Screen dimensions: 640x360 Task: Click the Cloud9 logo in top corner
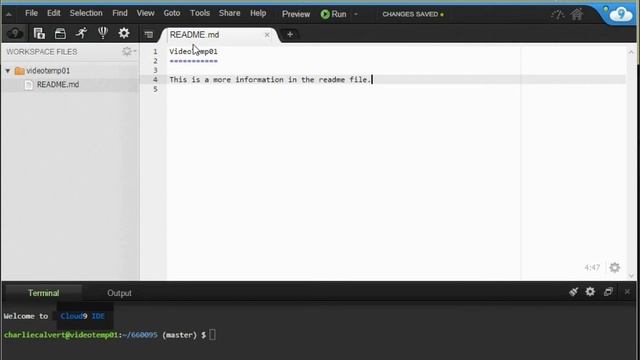click(x=620, y=15)
